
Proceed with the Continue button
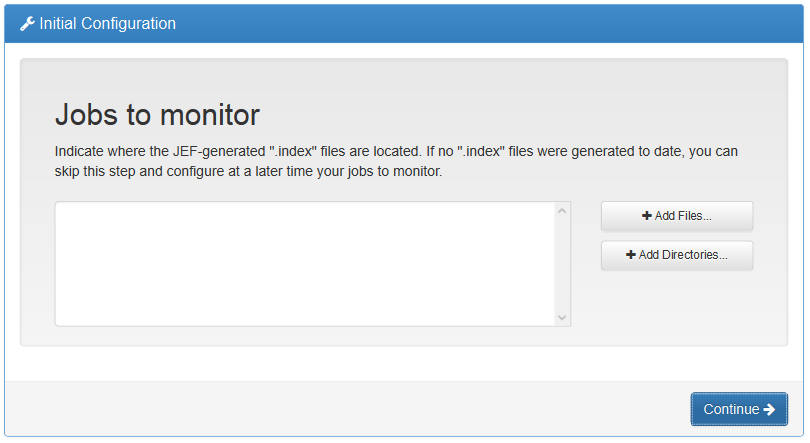[x=739, y=409]
